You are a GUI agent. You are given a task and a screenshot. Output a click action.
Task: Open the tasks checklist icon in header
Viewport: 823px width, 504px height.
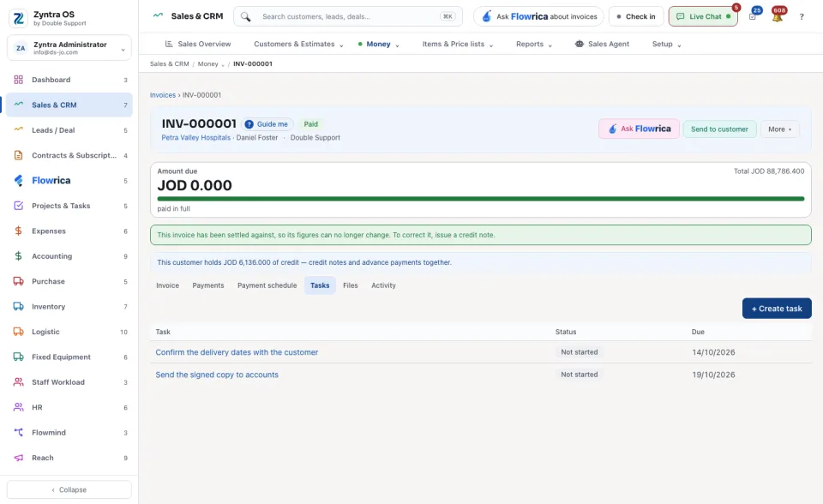(753, 17)
